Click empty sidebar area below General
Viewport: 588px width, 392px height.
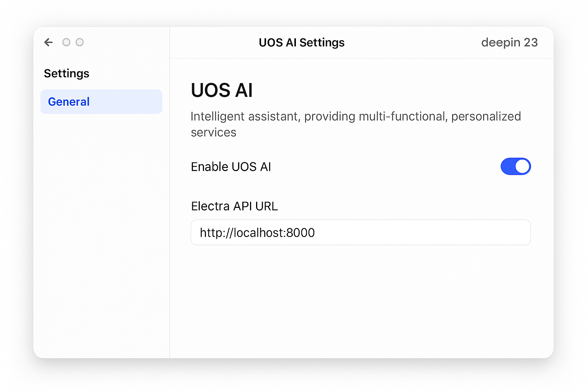click(x=101, y=230)
